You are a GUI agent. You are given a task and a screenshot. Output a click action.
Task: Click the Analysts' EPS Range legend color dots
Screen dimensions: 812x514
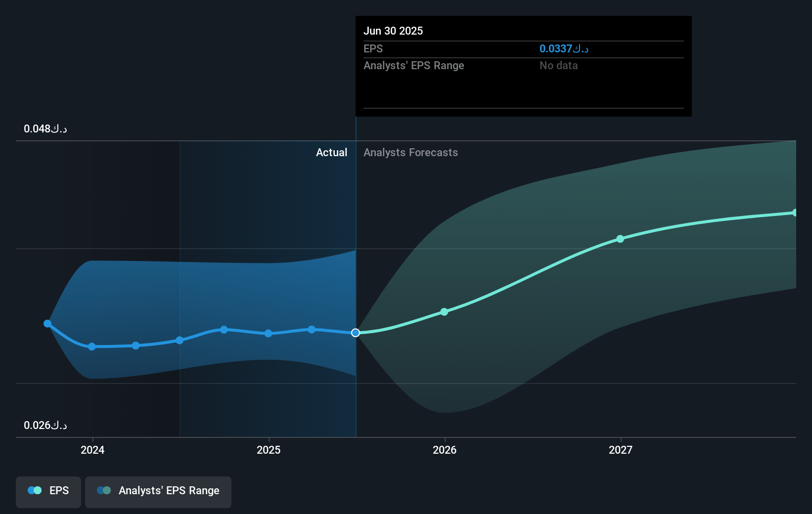click(104, 490)
